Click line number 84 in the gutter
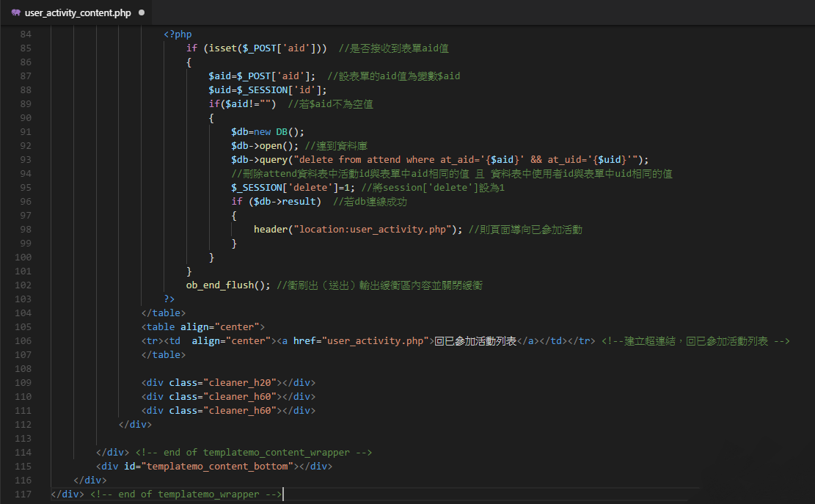 26,34
